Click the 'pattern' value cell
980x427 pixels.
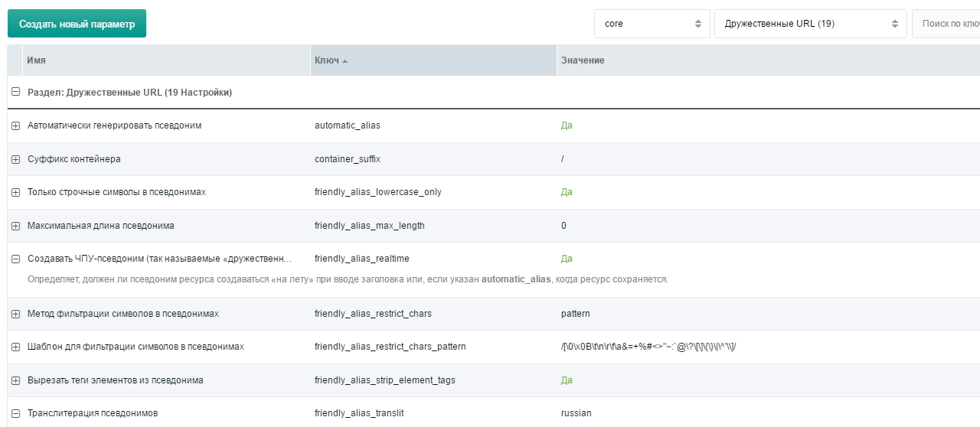pyautogui.click(x=576, y=314)
